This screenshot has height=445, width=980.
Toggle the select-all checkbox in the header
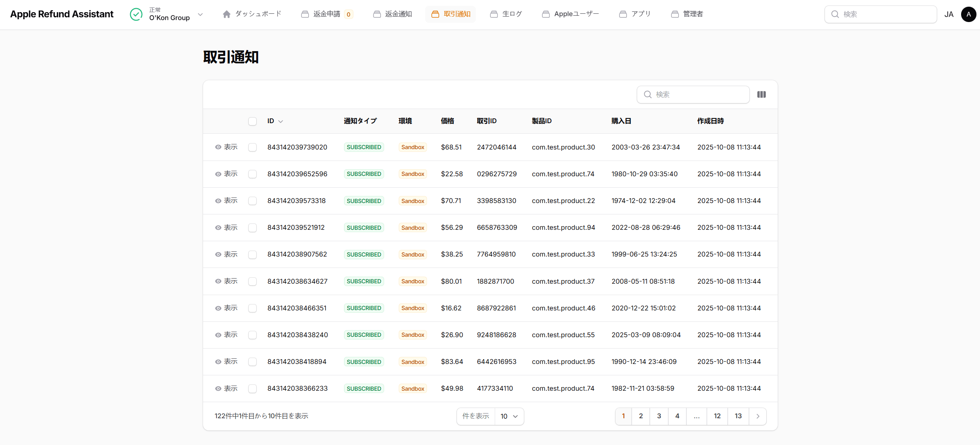[252, 121]
